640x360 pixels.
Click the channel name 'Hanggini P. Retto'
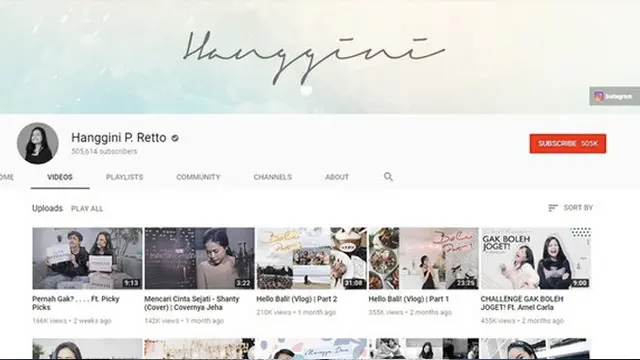(x=119, y=138)
